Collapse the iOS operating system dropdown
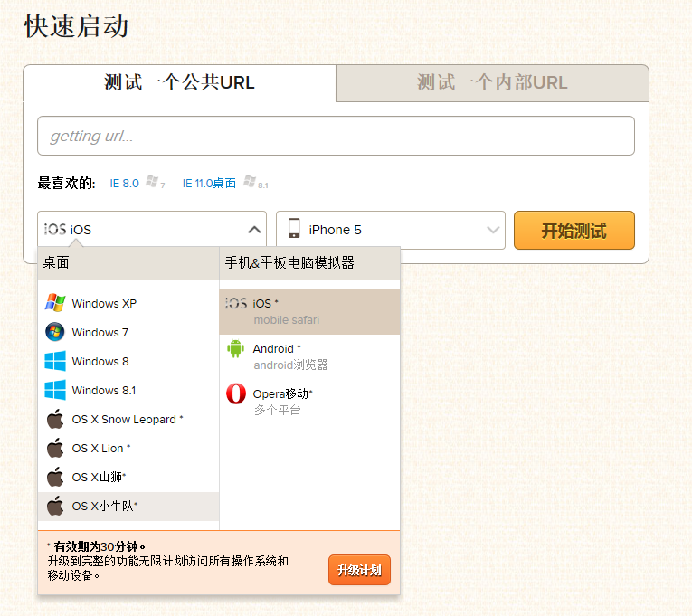Screen dimensions: 692x616 [x=152, y=230]
